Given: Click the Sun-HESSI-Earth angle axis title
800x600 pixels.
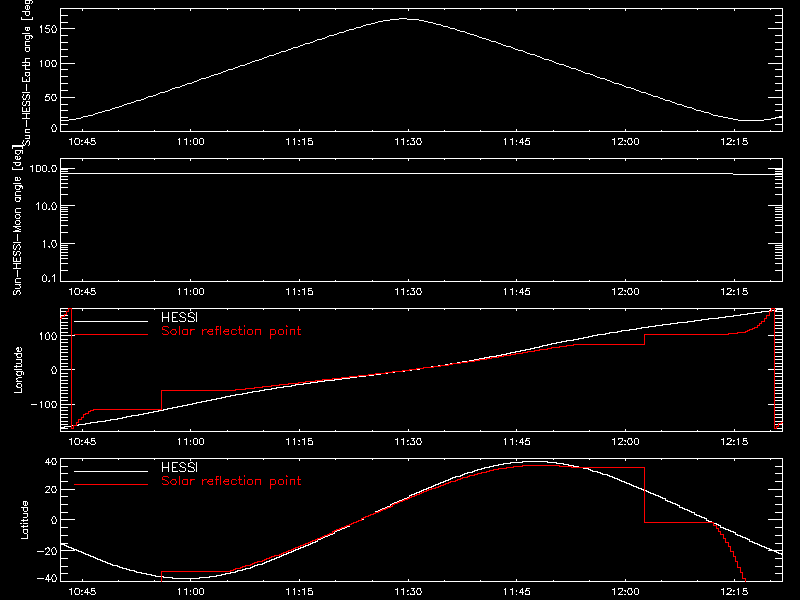Looking at the screenshot, I should pos(28,72).
